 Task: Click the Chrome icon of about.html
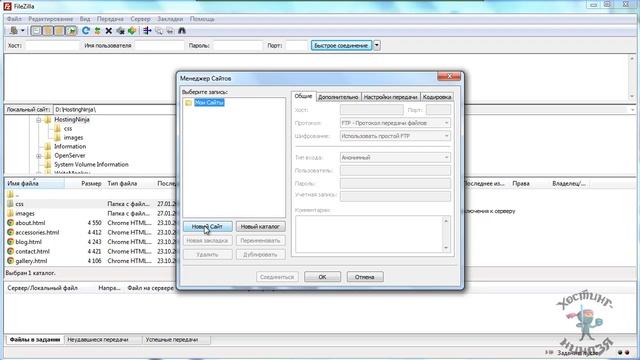(11, 223)
